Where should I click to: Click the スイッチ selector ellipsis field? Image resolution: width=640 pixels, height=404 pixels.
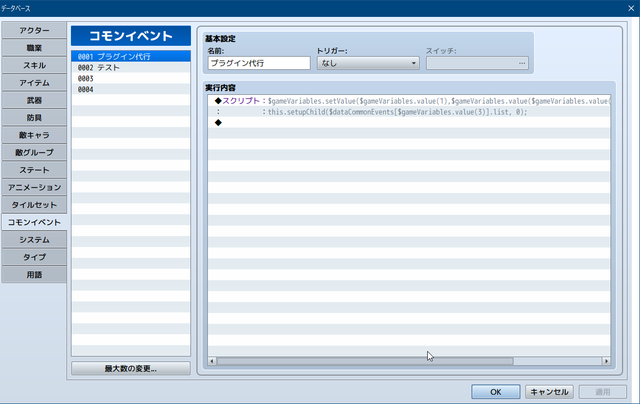pyautogui.click(x=477, y=63)
